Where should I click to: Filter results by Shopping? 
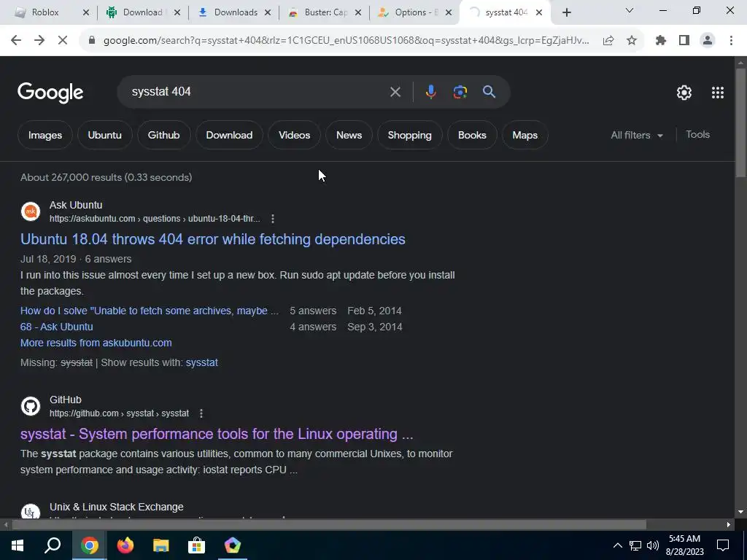coord(410,135)
